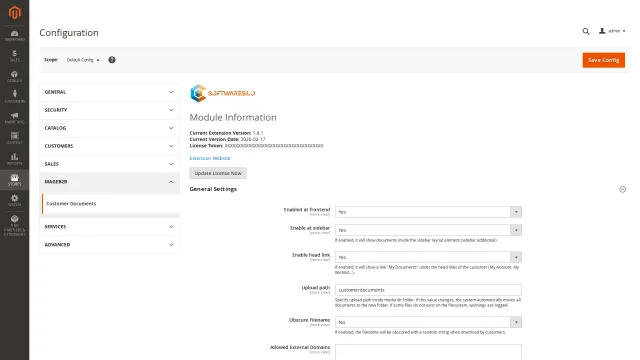The height and width of the screenshot is (360, 640).
Task: Click the License Token value
Action: [x=274, y=146]
